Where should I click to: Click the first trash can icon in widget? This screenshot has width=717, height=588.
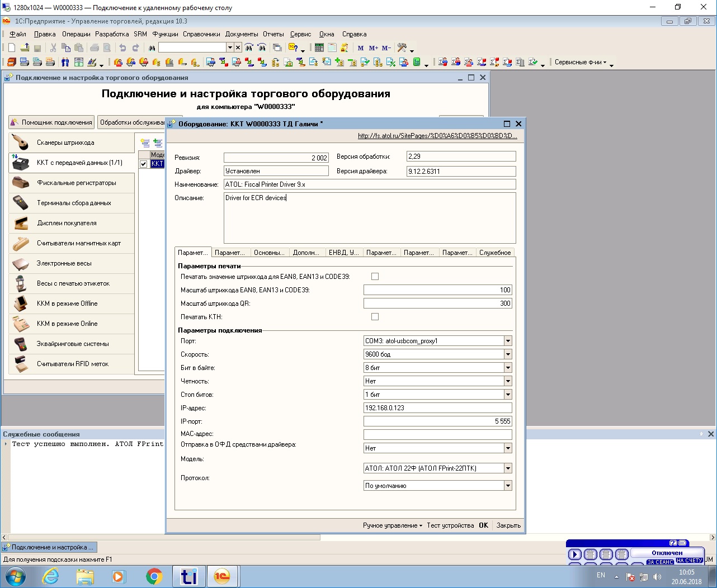coord(590,554)
